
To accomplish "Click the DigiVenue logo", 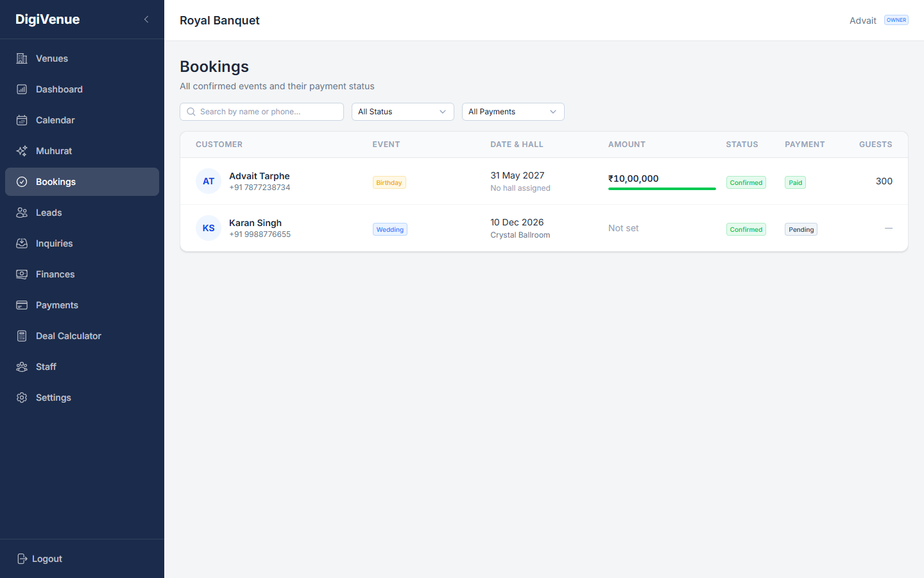I will click(x=47, y=19).
